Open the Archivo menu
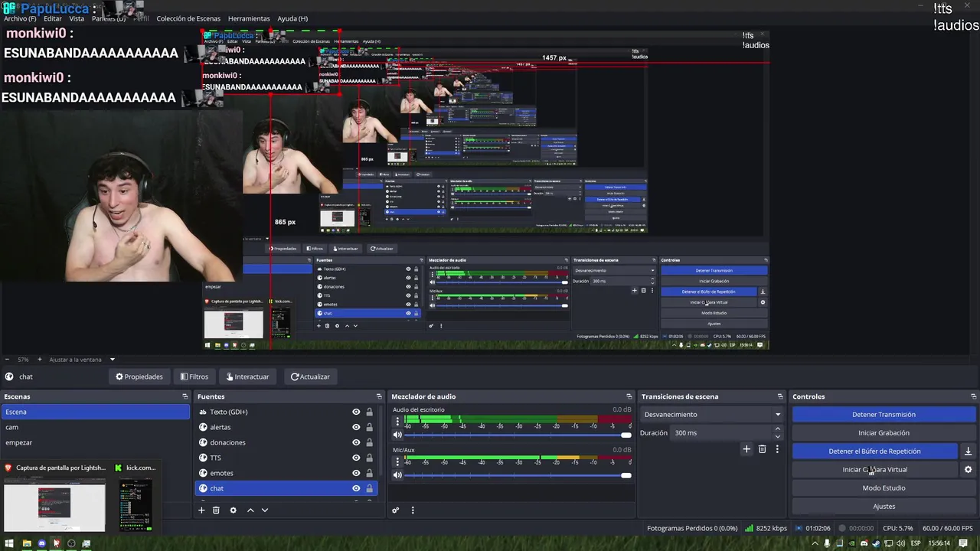 tap(20, 18)
